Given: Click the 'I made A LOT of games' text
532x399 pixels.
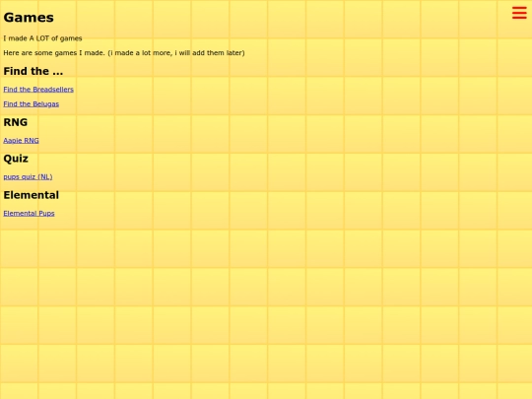Looking at the screenshot, I should click(x=42, y=38).
